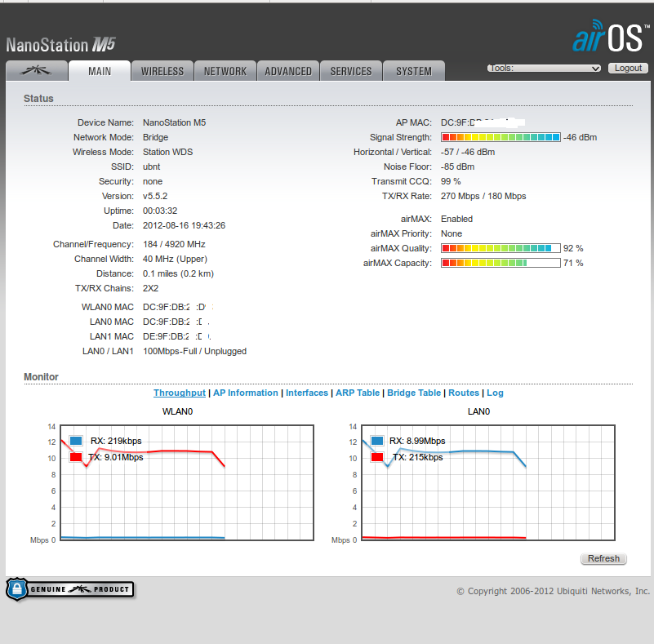654x644 pixels.
Task: Click the LAN0 graph title
Action: pyautogui.click(x=478, y=411)
